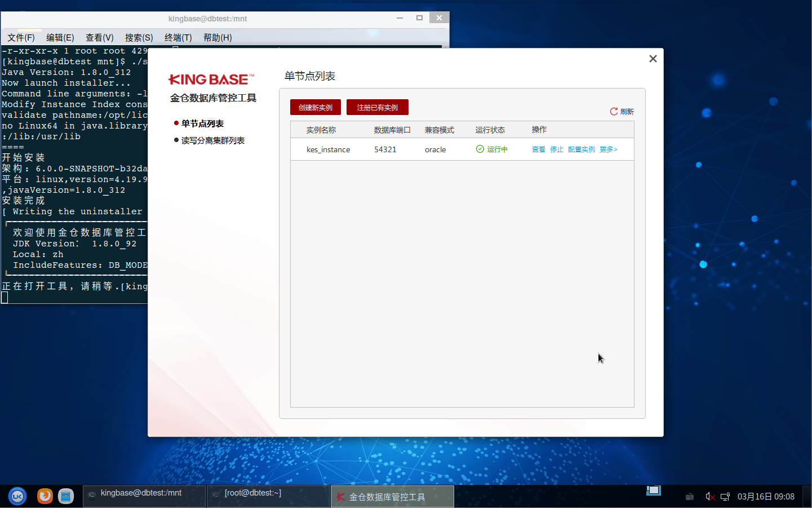Expand 更多> options for kes_instance

click(x=609, y=149)
